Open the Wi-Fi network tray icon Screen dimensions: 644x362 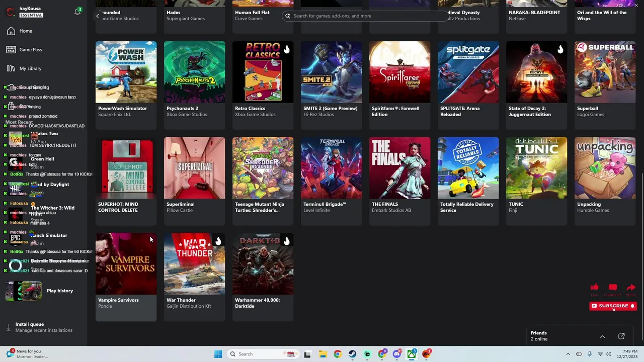tap(600, 354)
